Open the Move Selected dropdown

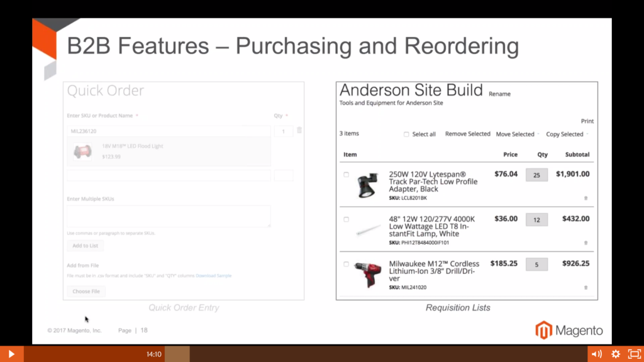pyautogui.click(x=516, y=134)
